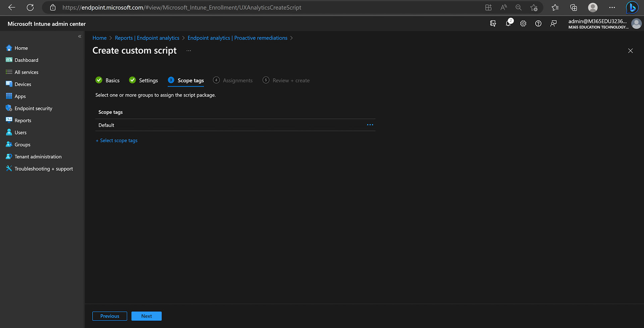Click the Next button

coord(147,316)
